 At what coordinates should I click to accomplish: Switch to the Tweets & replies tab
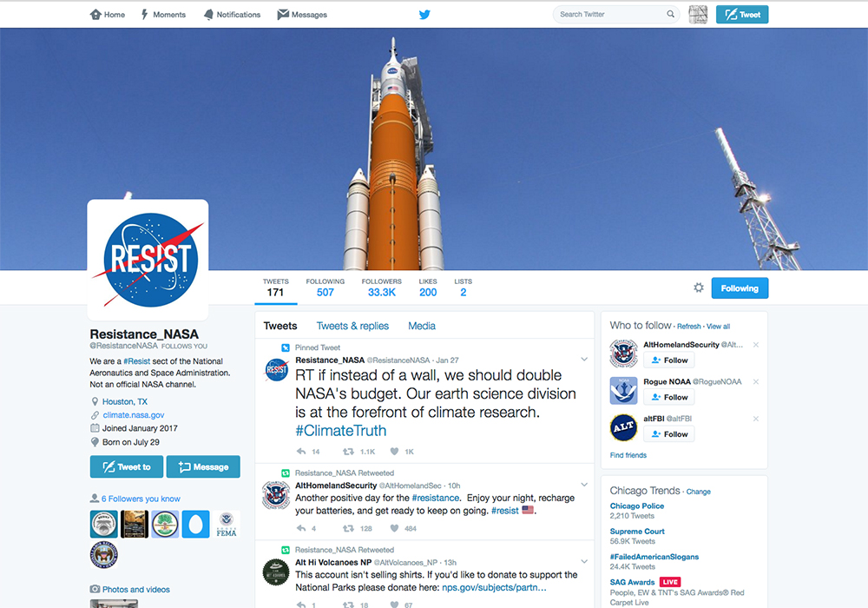pyautogui.click(x=352, y=326)
